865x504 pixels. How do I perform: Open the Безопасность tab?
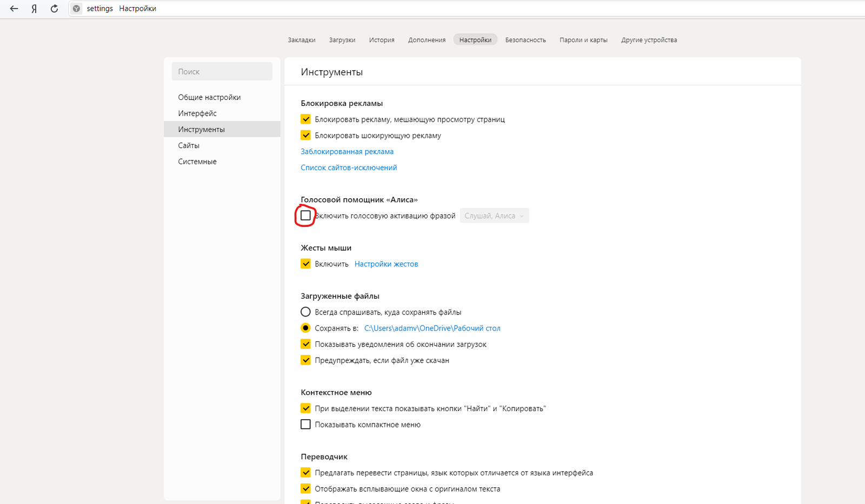(525, 40)
